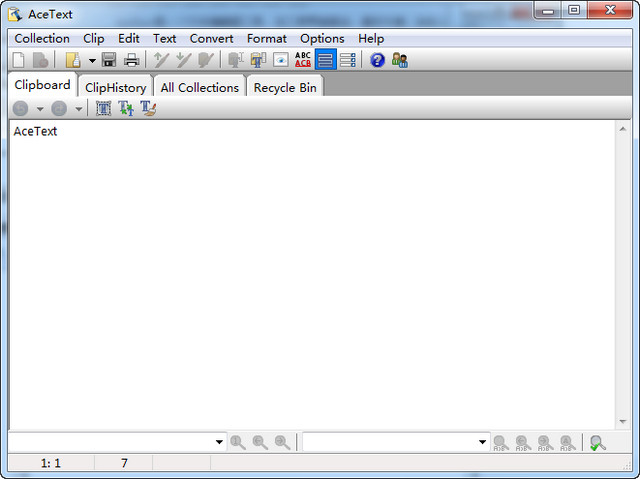Viewport: 640px width, 479px height.
Task: Click the scrollbar down arrow
Action: [x=622, y=421]
